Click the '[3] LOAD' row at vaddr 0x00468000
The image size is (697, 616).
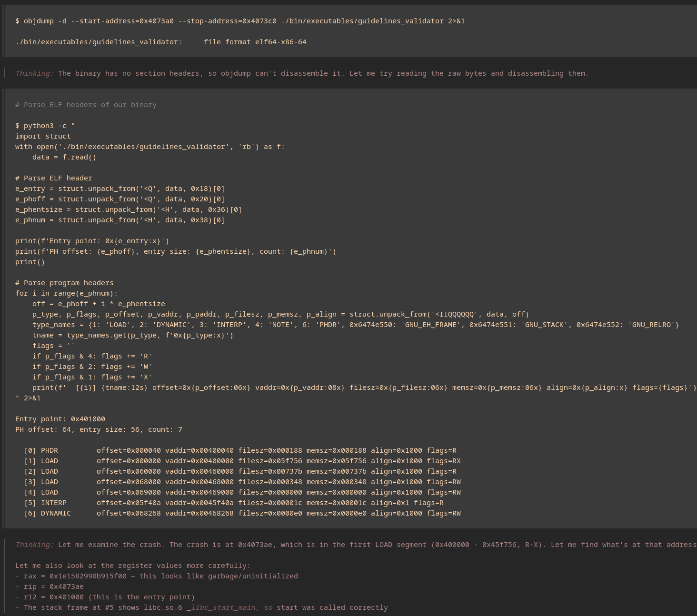click(x=242, y=482)
